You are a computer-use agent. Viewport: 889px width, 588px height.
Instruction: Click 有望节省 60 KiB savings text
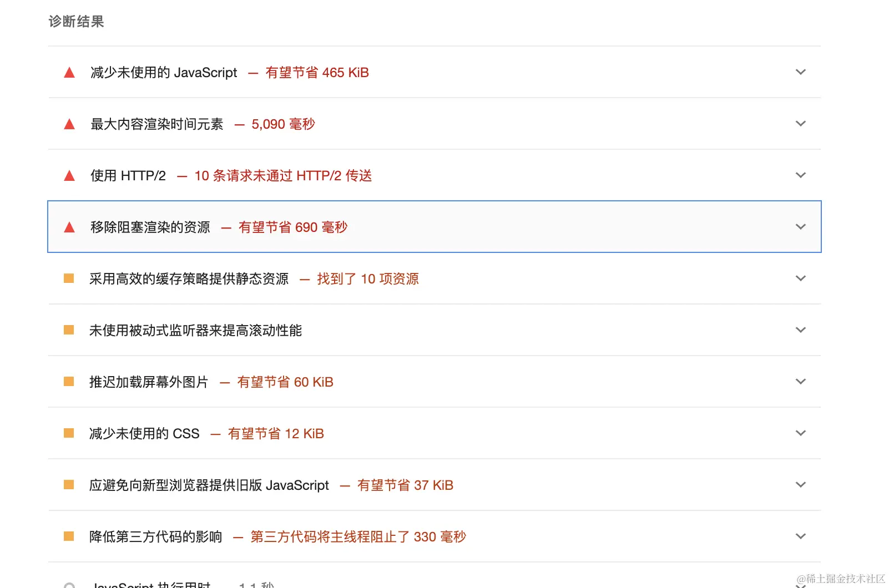point(285,382)
